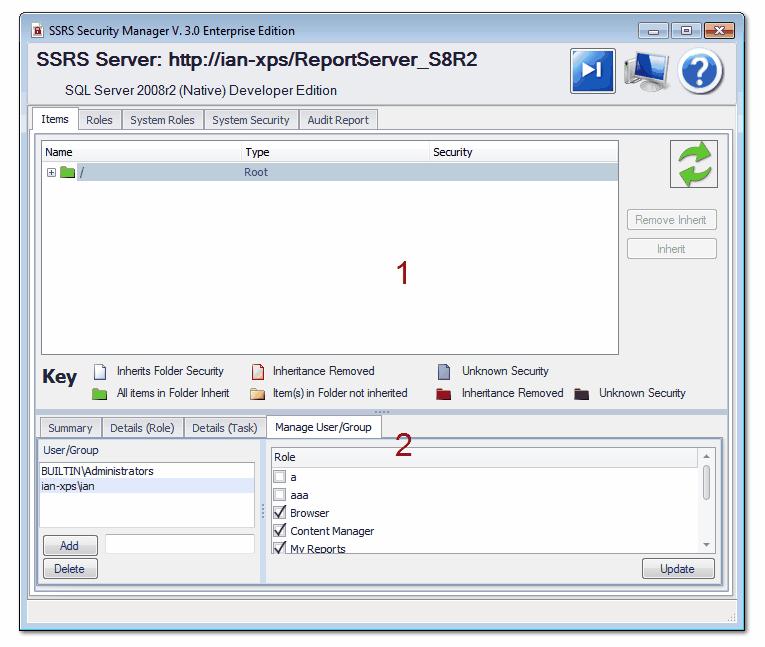Switch to the Summary tab
Screen dimensions: 765x647
(70, 428)
